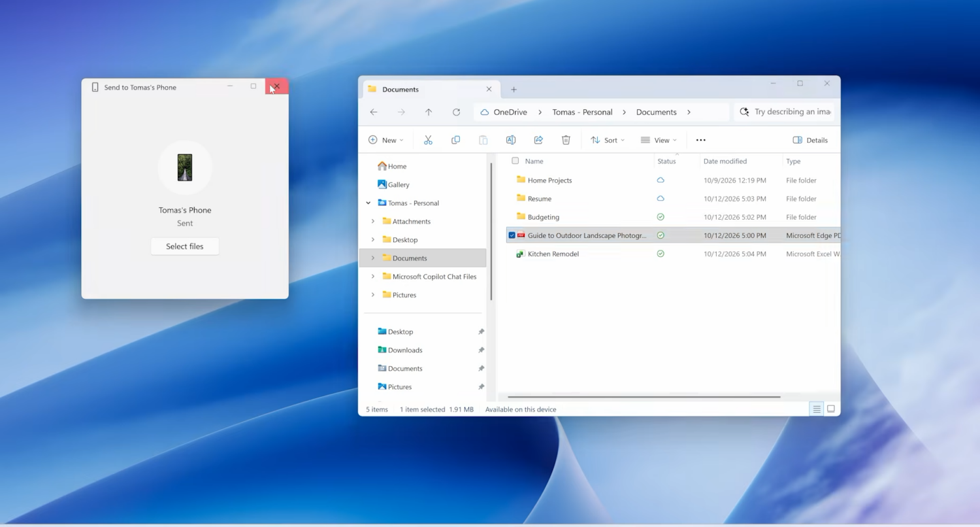Sort by the Status column header
This screenshot has width=980, height=527.
(x=666, y=161)
